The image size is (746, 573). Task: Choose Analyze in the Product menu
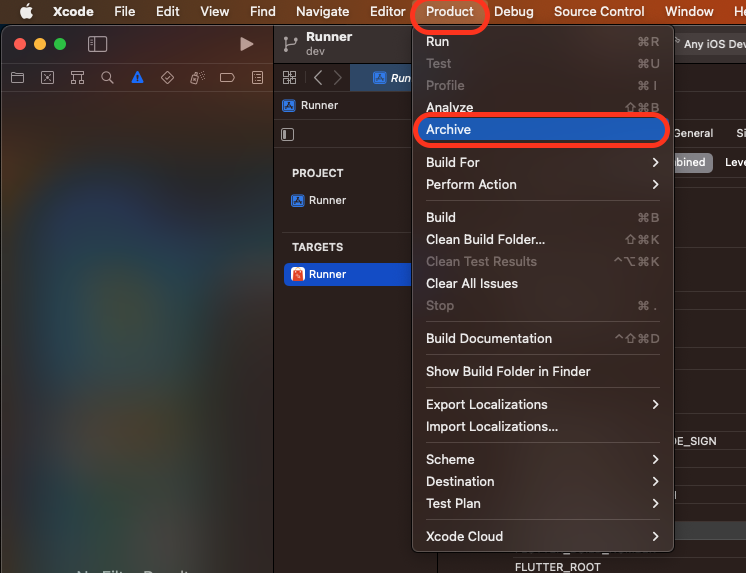[x=542, y=107]
